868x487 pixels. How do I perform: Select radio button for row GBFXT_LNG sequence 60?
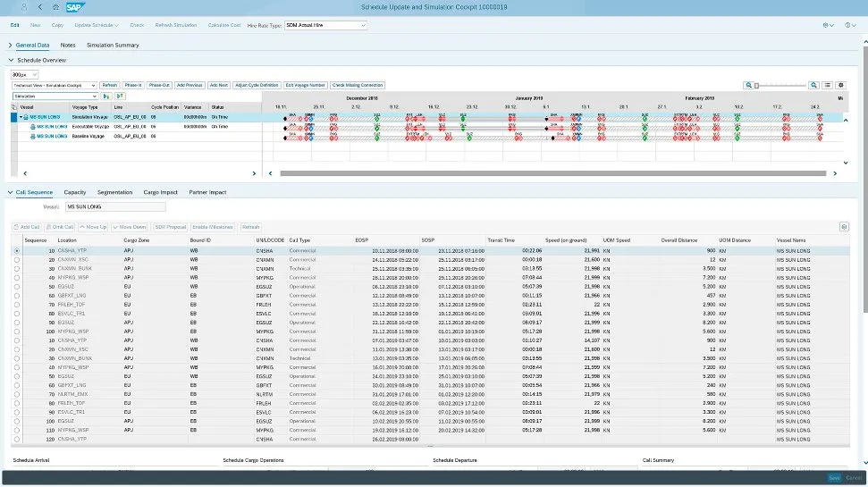coord(16,295)
